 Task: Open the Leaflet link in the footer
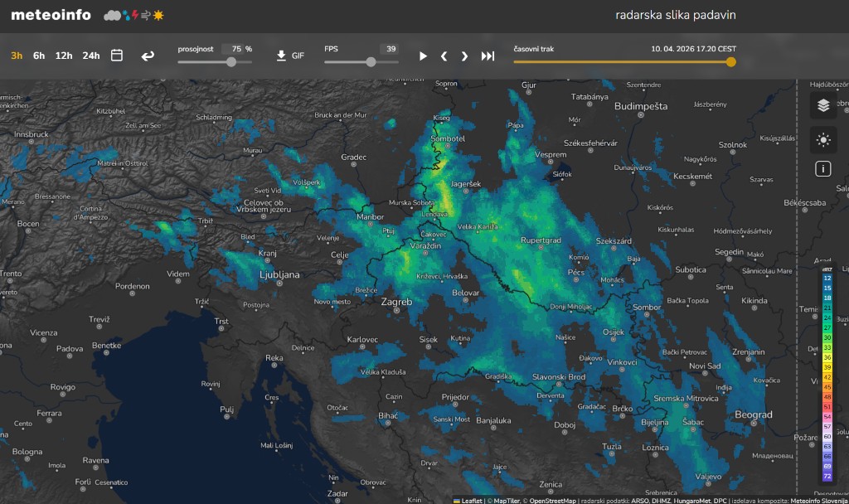[x=471, y=500]
